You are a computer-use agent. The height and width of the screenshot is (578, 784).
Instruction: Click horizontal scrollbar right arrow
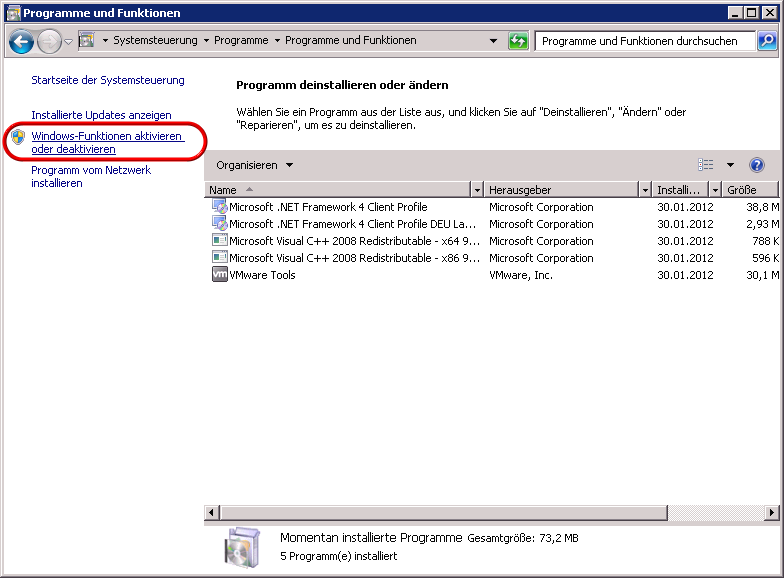coord(772,512)
